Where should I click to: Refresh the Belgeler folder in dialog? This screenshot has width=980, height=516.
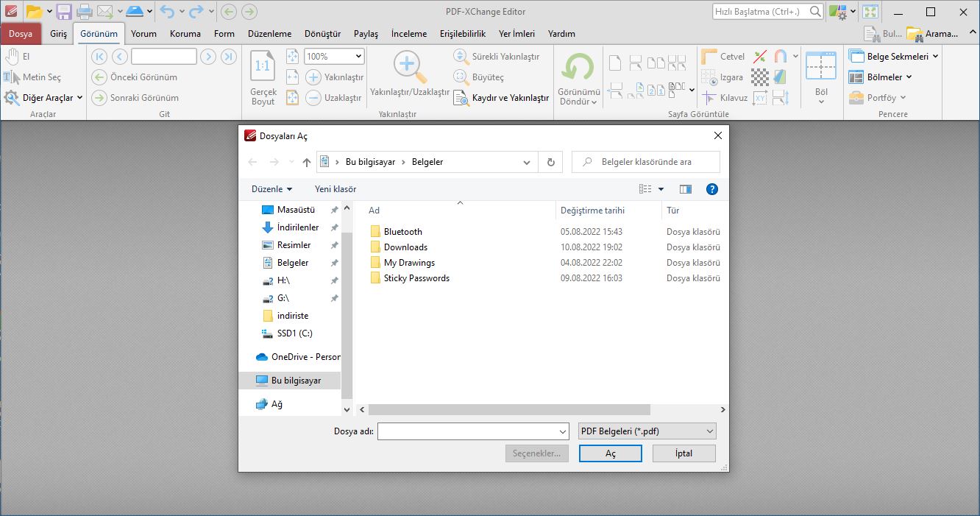tap(550, 162)
